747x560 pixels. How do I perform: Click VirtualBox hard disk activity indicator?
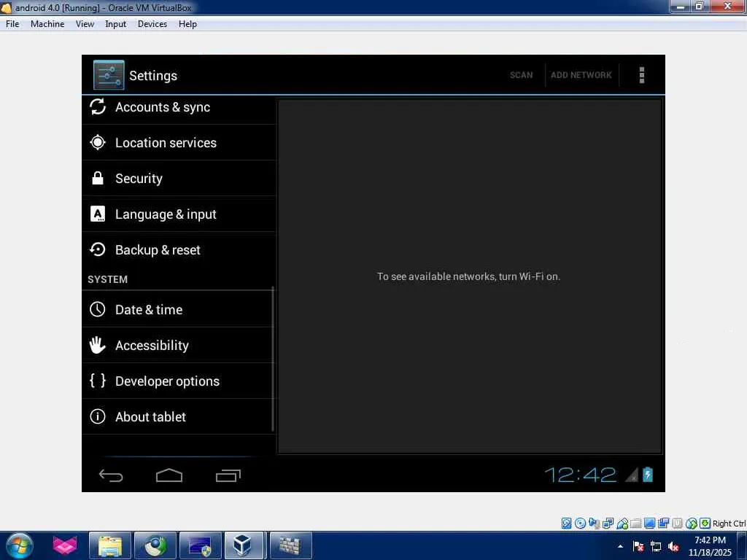pyautogui.click(x=566, y=524)
